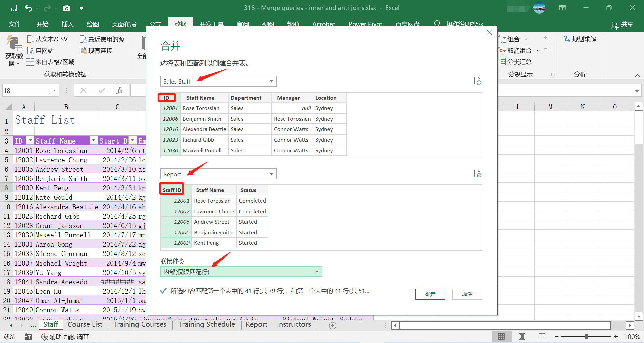Switch to Page Layout view toggle
The height and width of the screenshot is (343, 644).
tap(522, 336)
